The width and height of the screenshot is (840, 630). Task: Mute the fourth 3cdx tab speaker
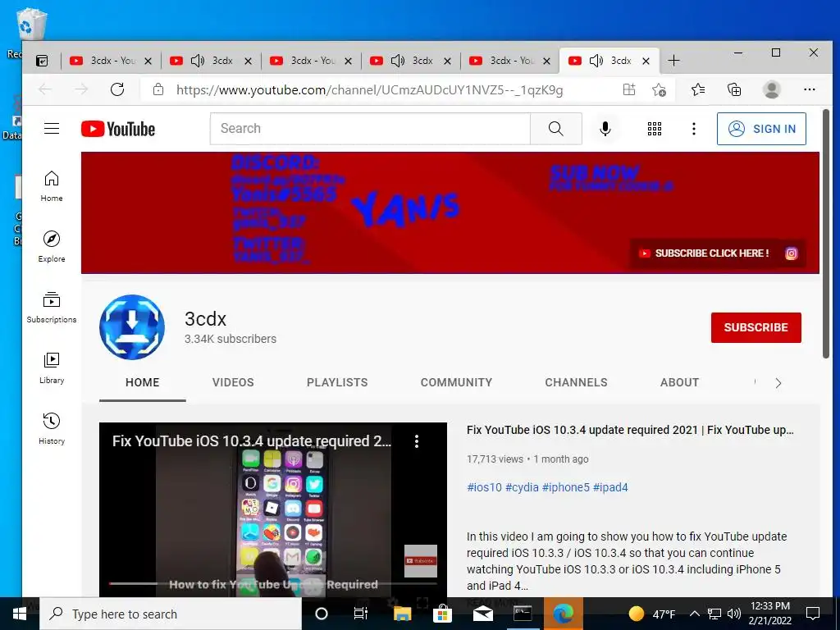398,61
